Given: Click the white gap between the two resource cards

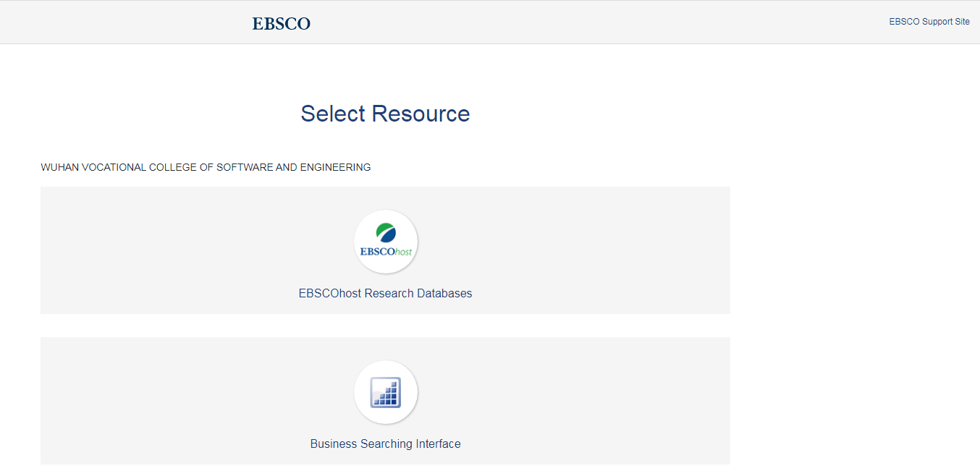Looking at the screenshot, I should tap(385, 326).
